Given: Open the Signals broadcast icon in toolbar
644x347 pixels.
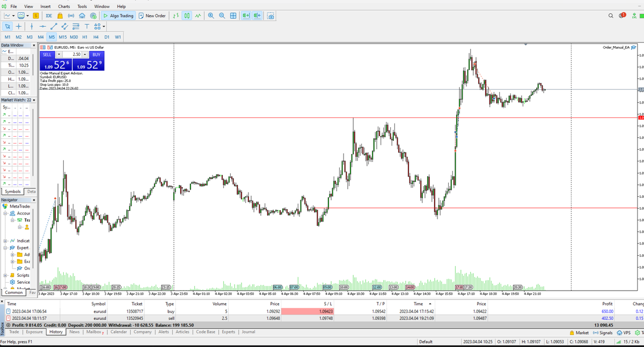Looking at the screenshot, I should pyautogui.click(x=71, y=16).
